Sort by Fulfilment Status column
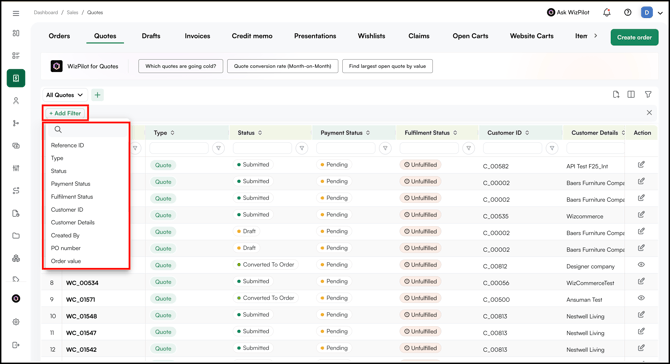 455,133
